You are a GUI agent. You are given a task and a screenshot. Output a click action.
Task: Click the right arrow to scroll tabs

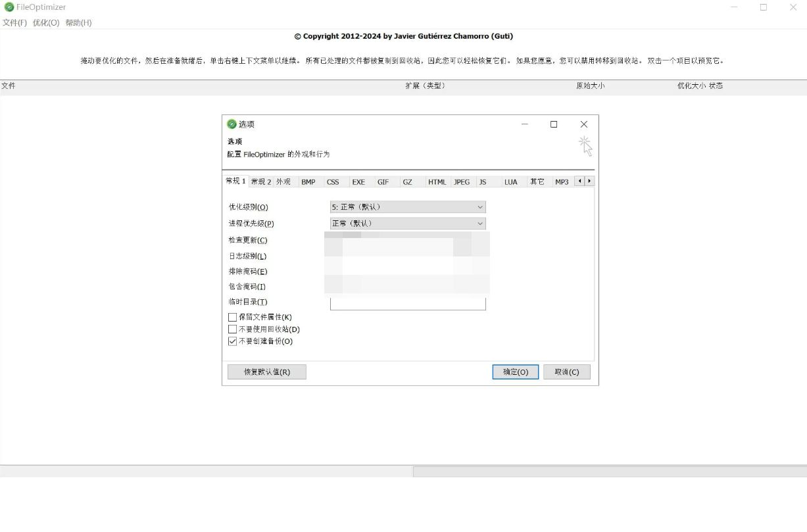(x=589, y=181)
